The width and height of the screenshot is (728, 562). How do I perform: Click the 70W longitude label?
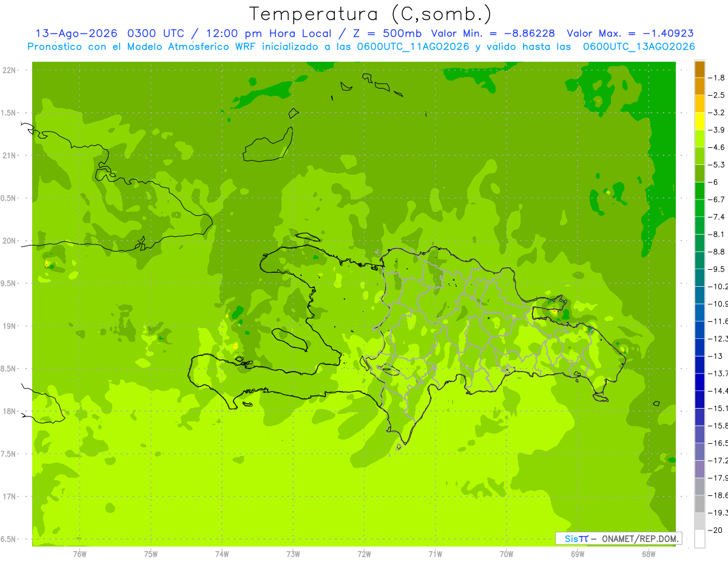[507, 554]
